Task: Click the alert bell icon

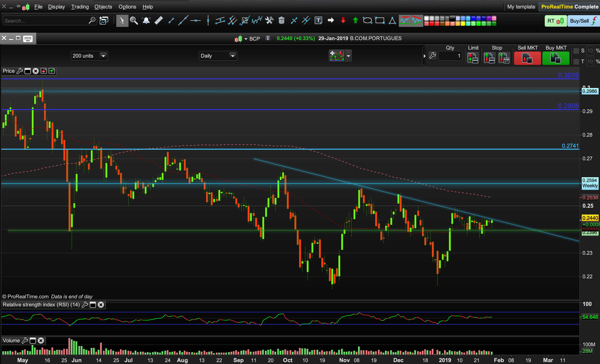Action: click(x=146, y=21)
